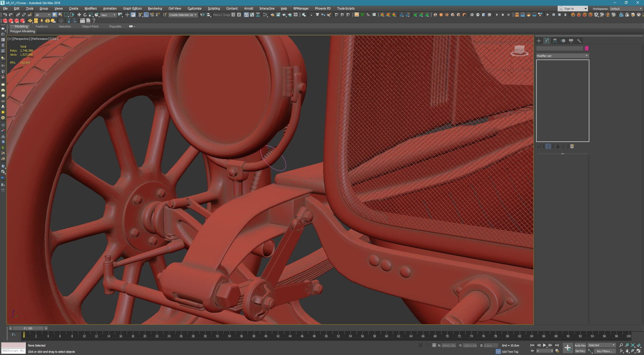Activate the Select and Link tool
644x355 pixels.
pos(18,15)
